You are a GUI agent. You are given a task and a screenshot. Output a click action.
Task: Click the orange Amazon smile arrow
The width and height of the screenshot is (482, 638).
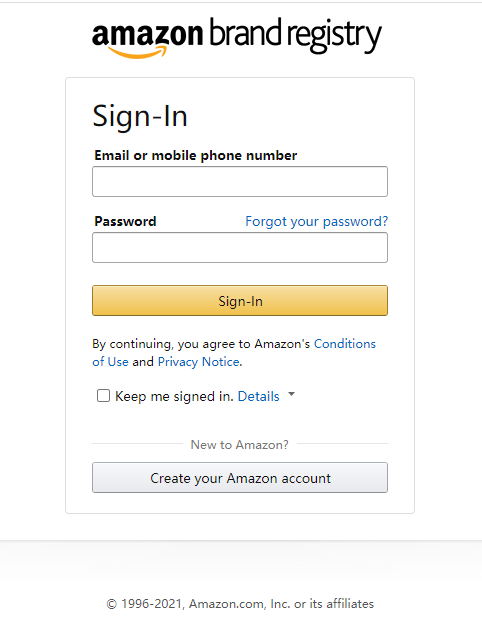coord(137,52)
